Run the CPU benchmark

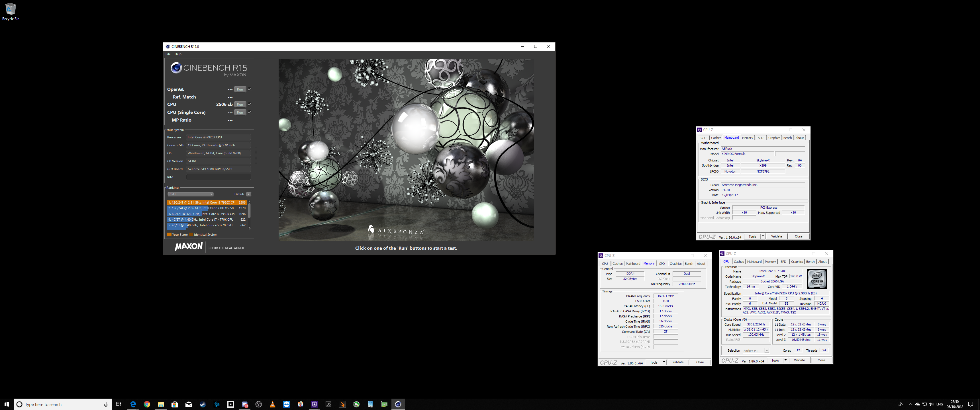tap(240, 104)
